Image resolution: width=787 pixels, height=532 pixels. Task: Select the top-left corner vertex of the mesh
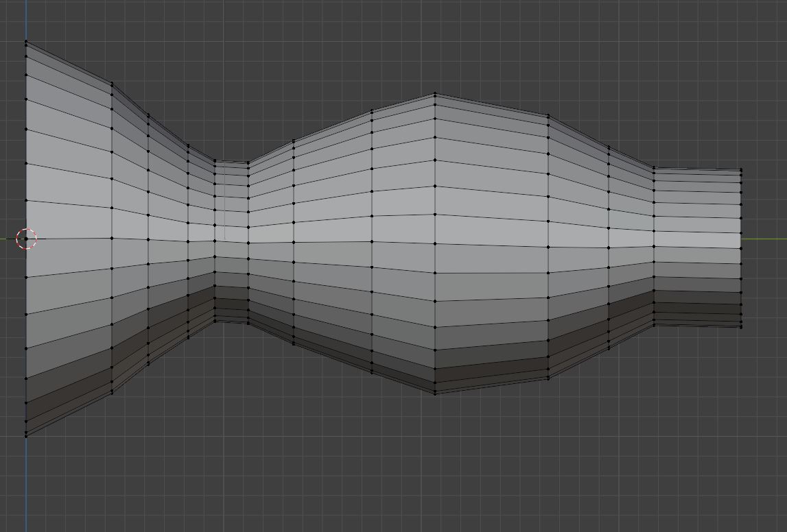26,42
